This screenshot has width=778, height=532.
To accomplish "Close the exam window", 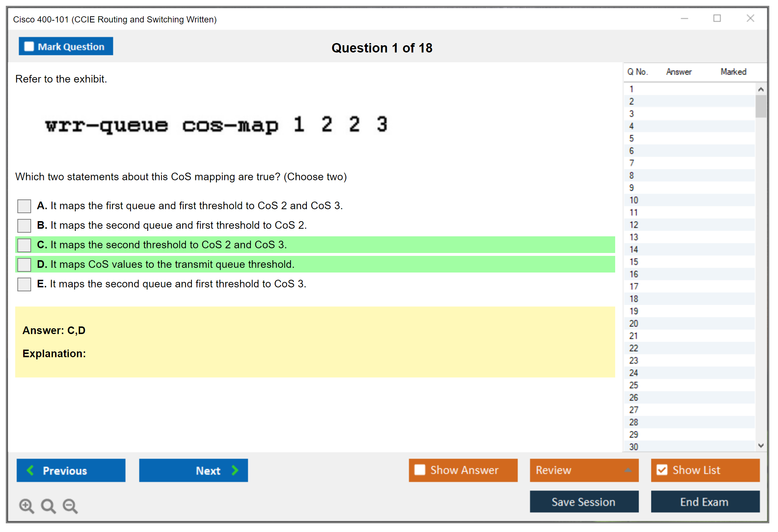I will (x=750, y=18).
